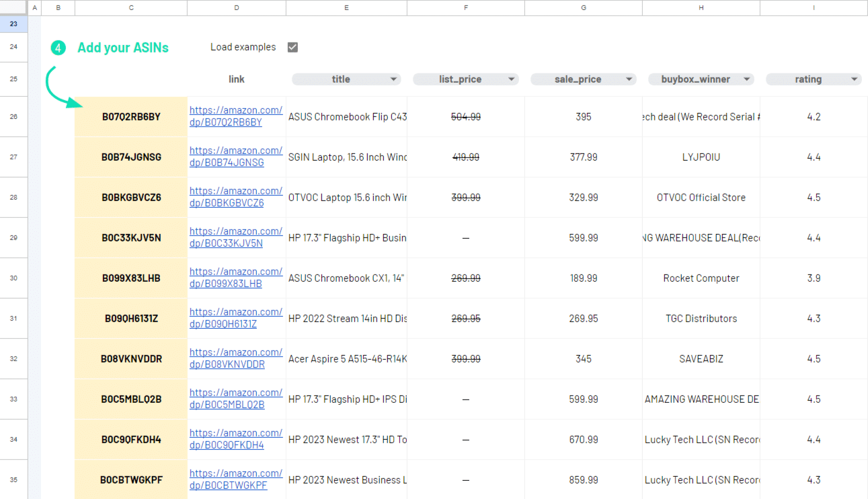Click the Acer Aspire 5 title cell
This screenshot has height=499, width=868.
click(346, 359)
